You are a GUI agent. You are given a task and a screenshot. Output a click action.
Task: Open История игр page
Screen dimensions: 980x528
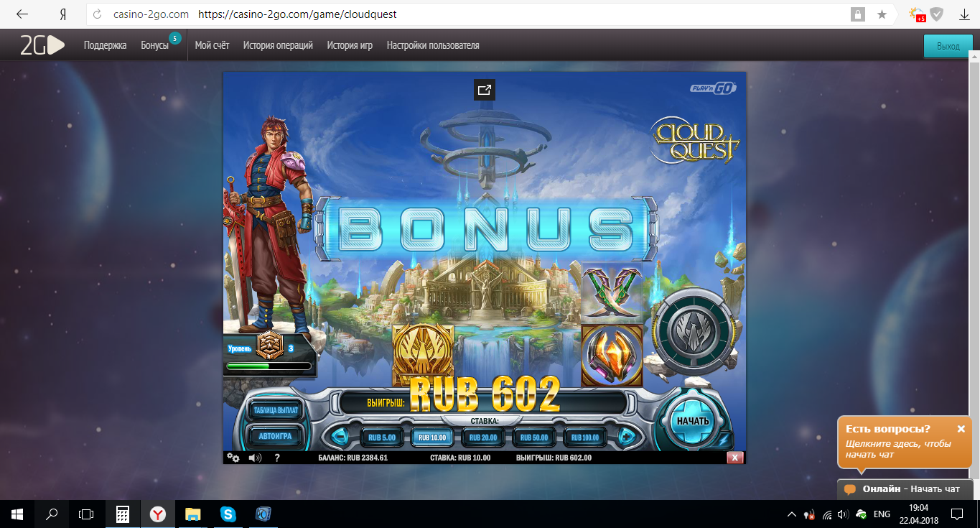click(350, 45)
